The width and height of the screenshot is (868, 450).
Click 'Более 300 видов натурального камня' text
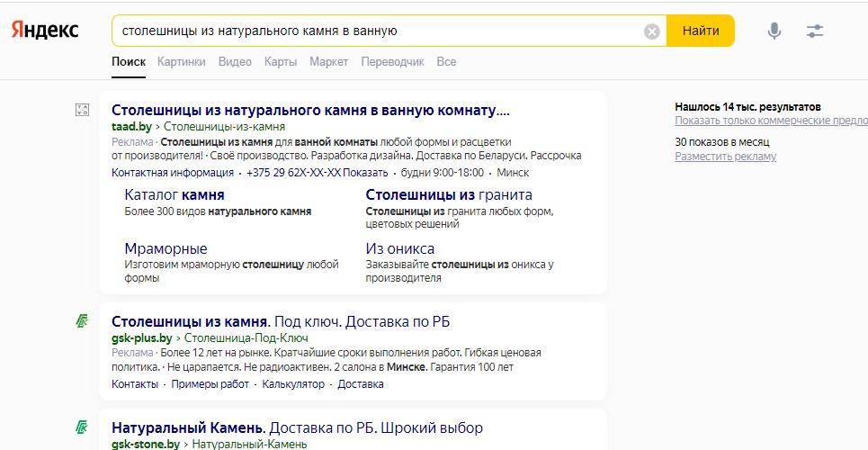pos(218,211)
